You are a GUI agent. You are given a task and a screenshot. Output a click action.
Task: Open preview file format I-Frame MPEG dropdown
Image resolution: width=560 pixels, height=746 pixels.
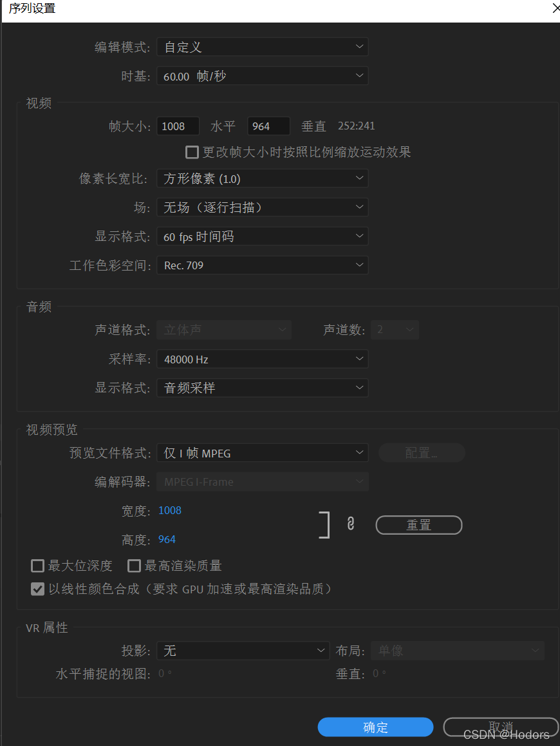263,453
